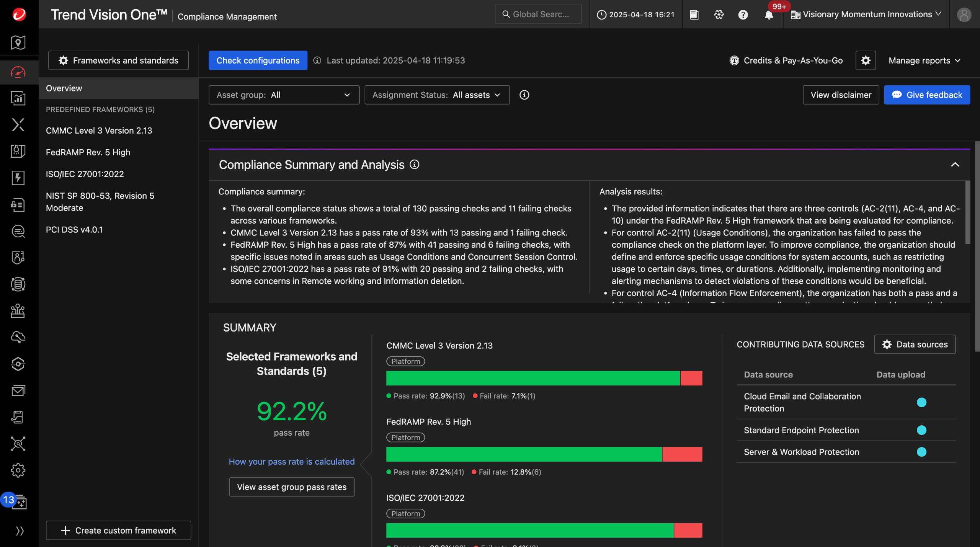This screenshot has width=980, height=547.
Task: Click the Check configurations button
Action: click(258, 60)
